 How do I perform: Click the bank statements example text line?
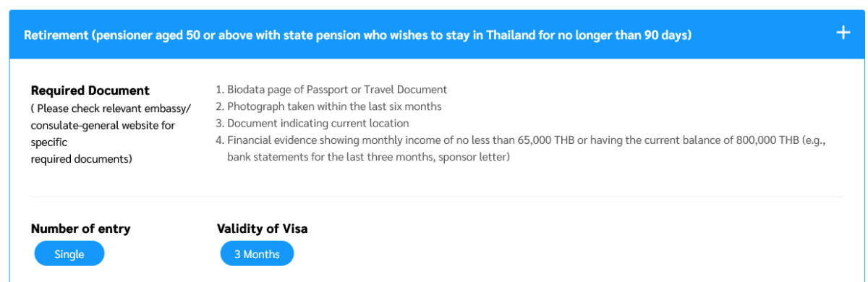[369, 157]
